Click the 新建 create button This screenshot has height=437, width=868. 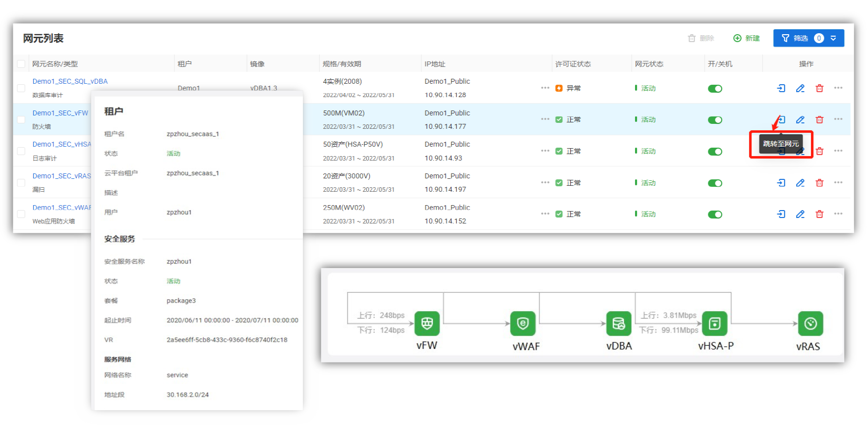tap(747, 38)
